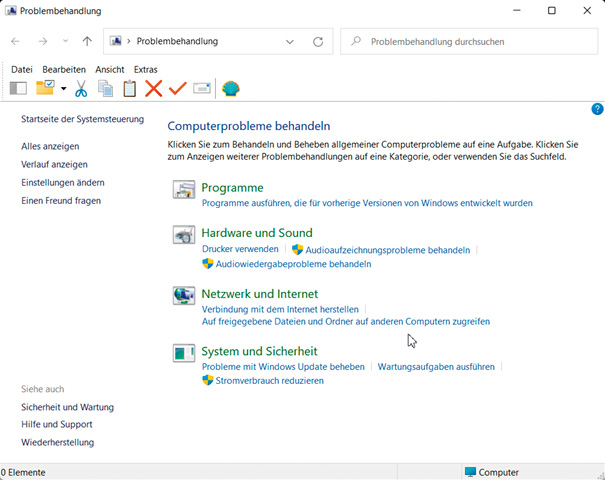The image size is (605, 480).
Task: Click Probleme mit Windows Update beheben
Action: (x=283, y=367)
